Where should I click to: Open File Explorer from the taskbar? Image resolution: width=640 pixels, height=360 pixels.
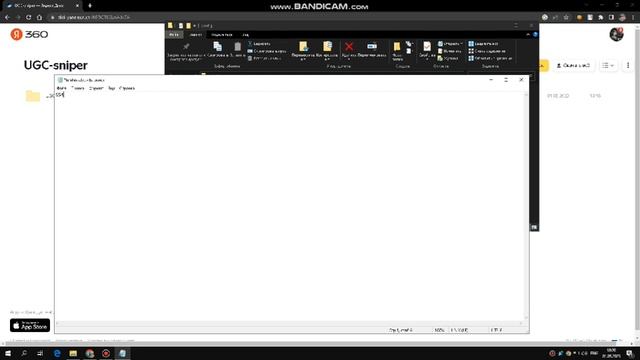coord(73,353)
